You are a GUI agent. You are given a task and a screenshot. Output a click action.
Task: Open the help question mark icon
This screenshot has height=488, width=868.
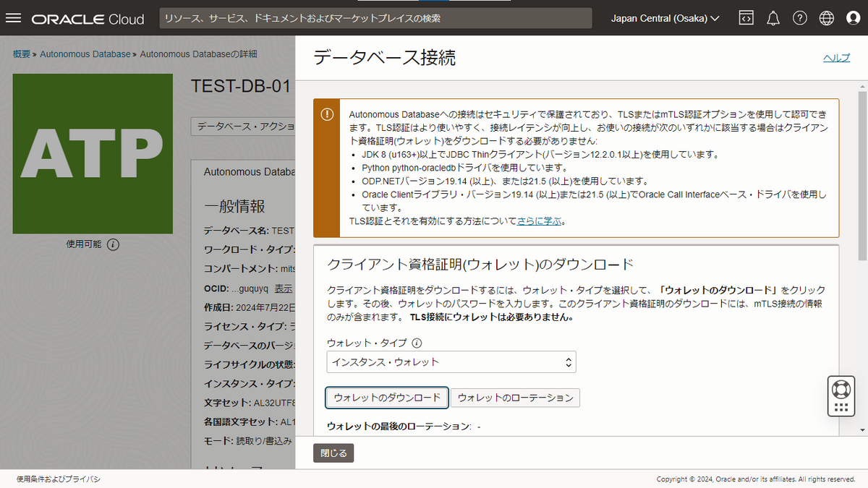[x=799, y=18]
